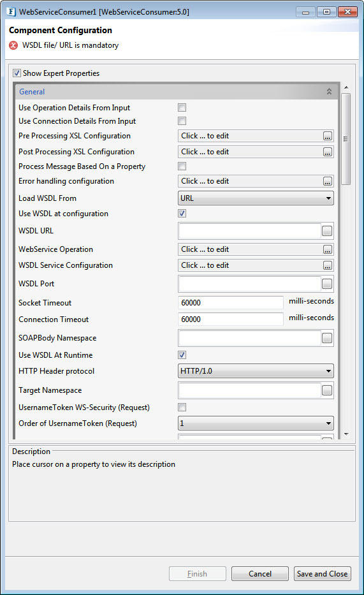This screenshot has height=595, width=364.
Task: Open WSDL Service Configuration ellipsis editor
Action: 328,265
